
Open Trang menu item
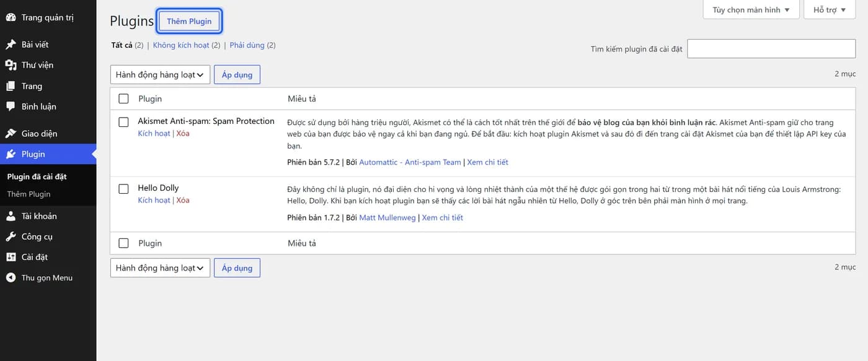[x=48, y=86]
